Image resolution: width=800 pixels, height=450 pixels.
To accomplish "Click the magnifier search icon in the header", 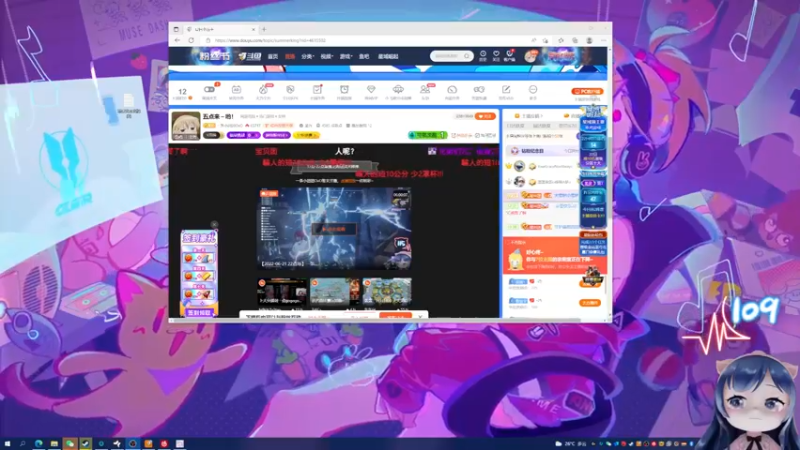I will pyautogui.click(x=467, y=56).
